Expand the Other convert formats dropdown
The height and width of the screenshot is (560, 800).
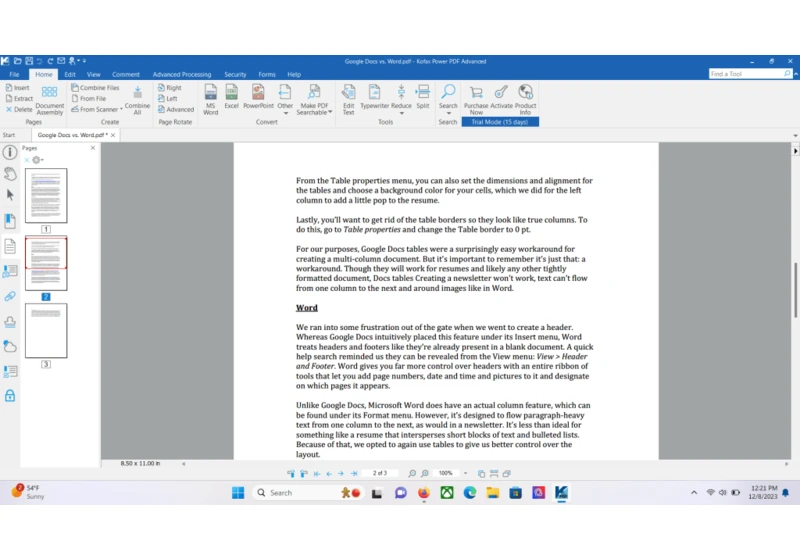pos(285,113)
